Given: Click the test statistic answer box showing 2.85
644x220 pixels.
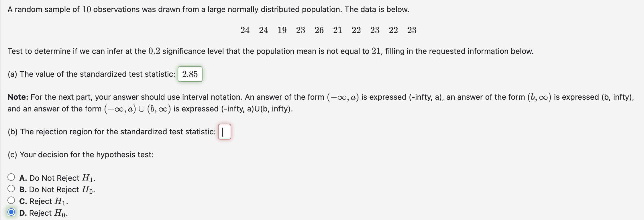Looking at the screenshot, I should 190,74.
